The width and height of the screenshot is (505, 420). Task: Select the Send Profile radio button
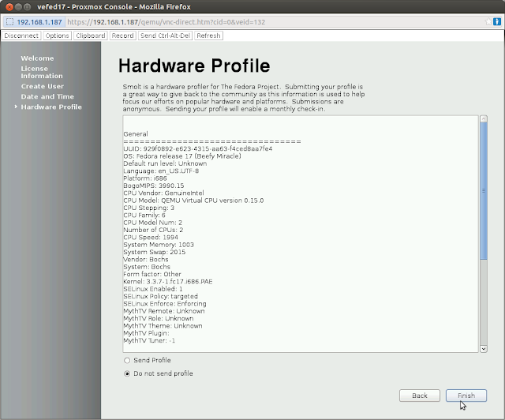pos(127,360)
